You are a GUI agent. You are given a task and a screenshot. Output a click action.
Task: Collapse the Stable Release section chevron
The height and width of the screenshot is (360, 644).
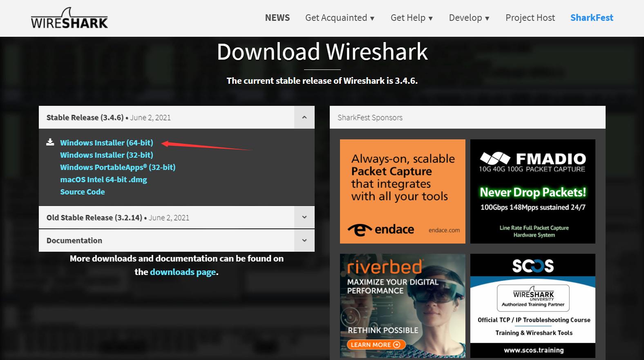[x=304, y=117]
